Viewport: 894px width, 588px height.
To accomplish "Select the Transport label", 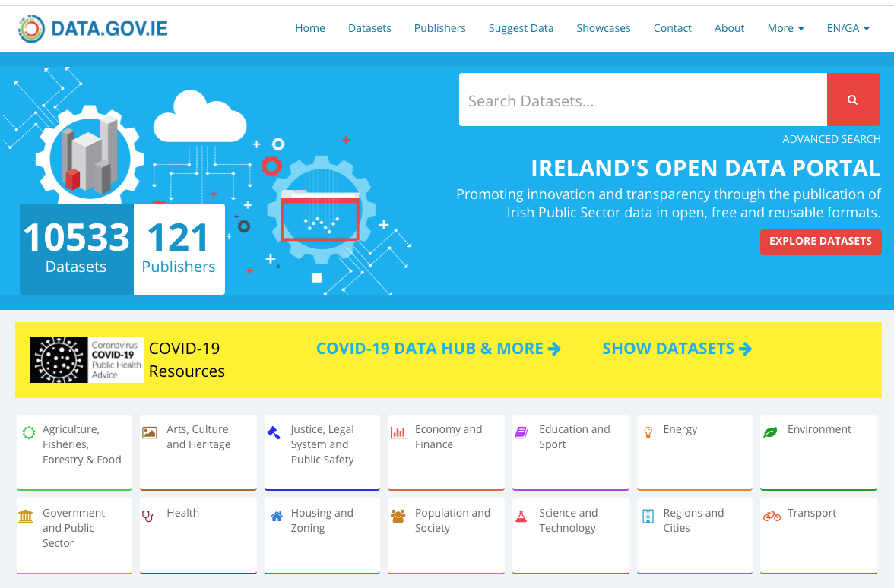I will [x=812, y=514].
